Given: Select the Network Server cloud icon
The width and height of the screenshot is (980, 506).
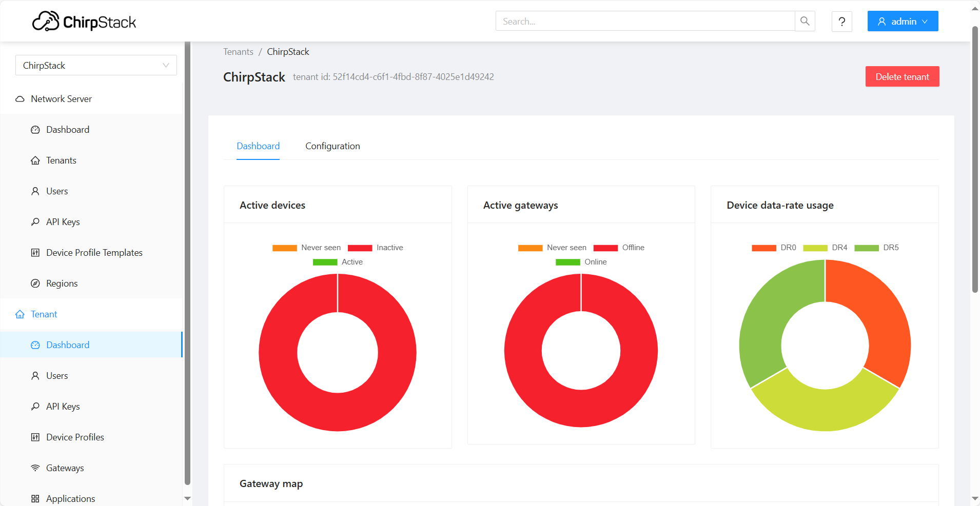Looking at the screenshot, I should [19, 98].
